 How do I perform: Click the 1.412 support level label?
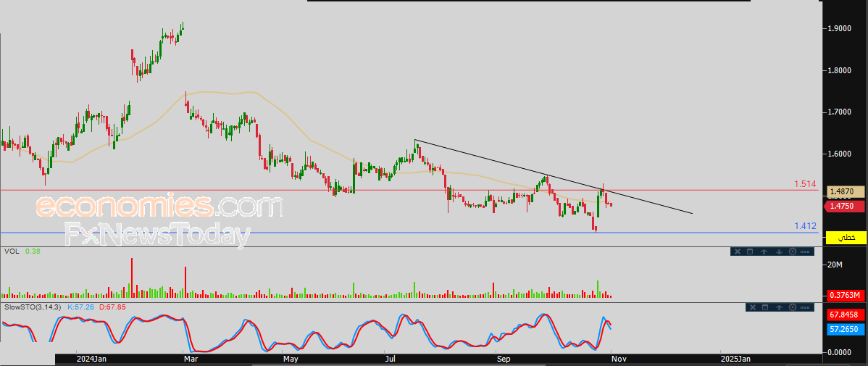tap(805, 226)
